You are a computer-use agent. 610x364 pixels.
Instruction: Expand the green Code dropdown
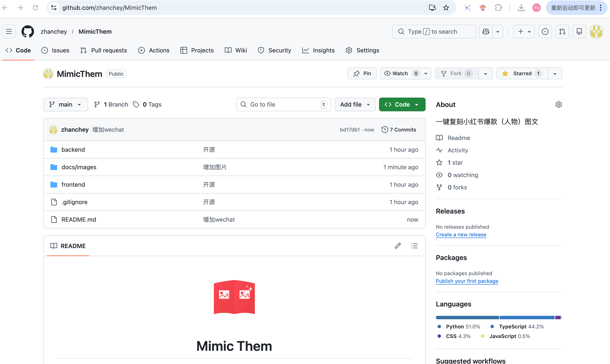[x=402, y=104]
